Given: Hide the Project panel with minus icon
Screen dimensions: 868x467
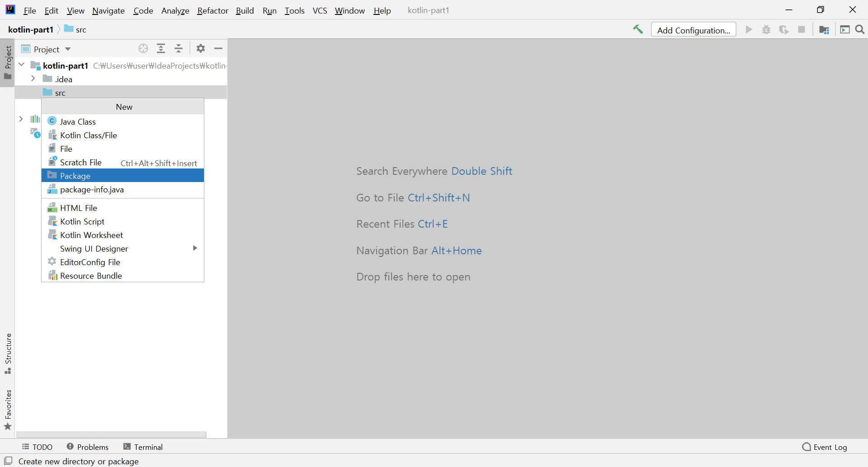Looking at the screenshot, I should coord(218,48).
